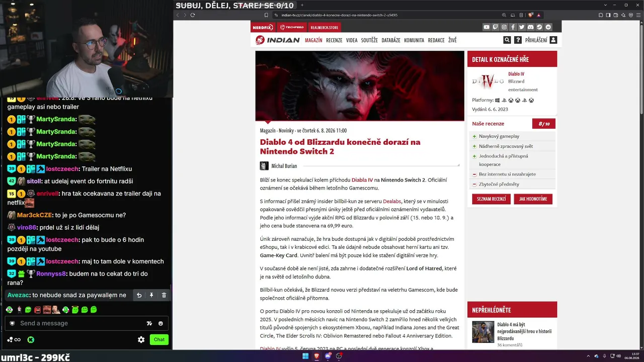Open the Nerdfix partner link
This screenshot has height=362, width=644.
(x=263, y=27)
